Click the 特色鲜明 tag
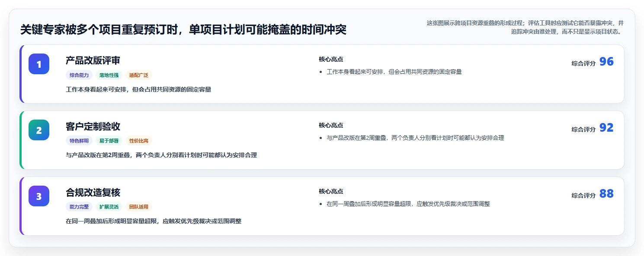The image size is (644, 256). tap(79, 141)
